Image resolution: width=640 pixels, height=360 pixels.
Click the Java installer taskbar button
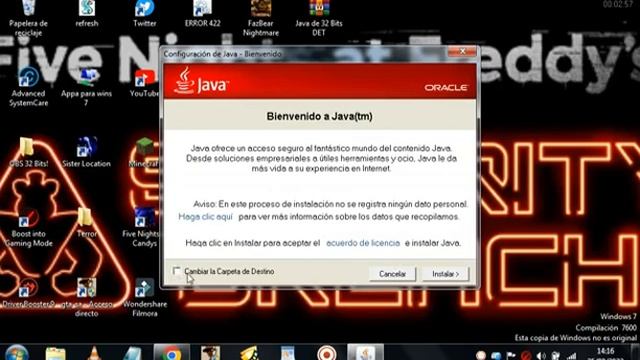[x=365, y=353]
